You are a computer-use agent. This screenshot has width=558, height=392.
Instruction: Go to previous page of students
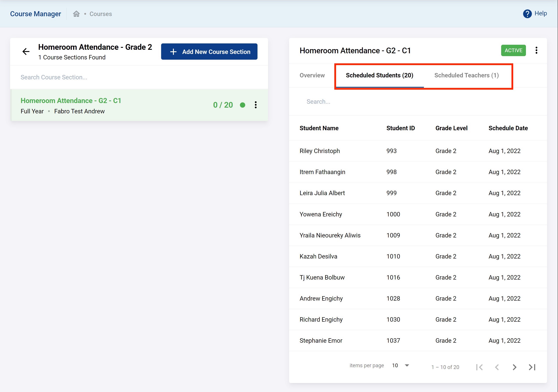pos(497,367)
